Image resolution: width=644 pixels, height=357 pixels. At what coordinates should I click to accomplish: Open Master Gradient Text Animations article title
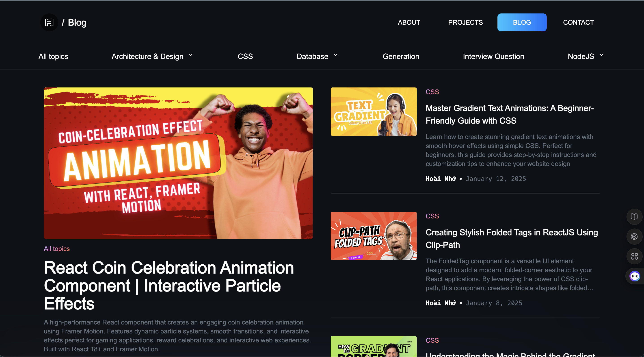click(510, 115)
